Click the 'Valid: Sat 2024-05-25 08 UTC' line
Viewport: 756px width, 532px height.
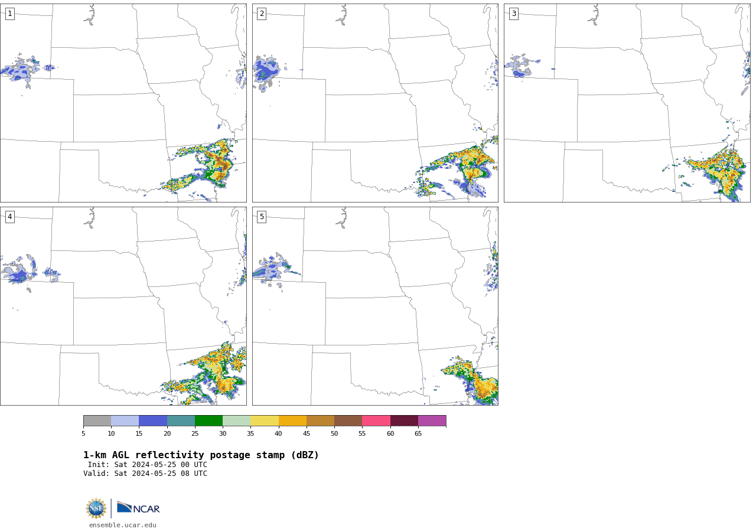click(145, 474)
